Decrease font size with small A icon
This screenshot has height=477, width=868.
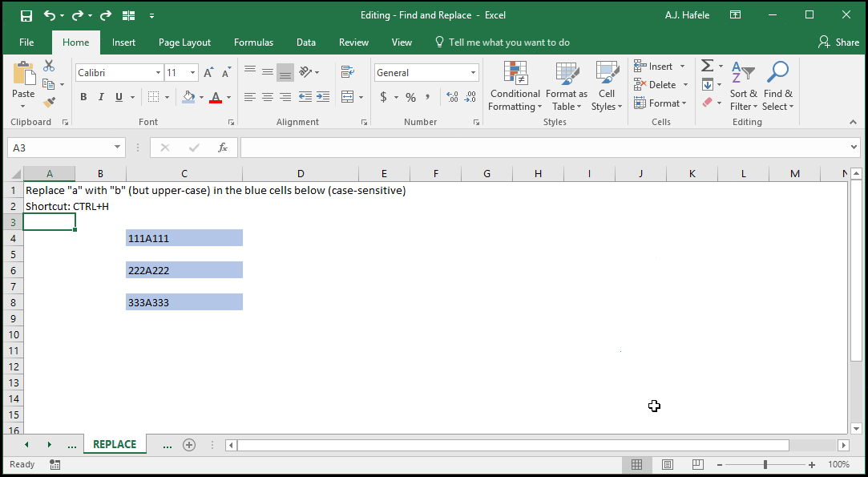point(226,73)
